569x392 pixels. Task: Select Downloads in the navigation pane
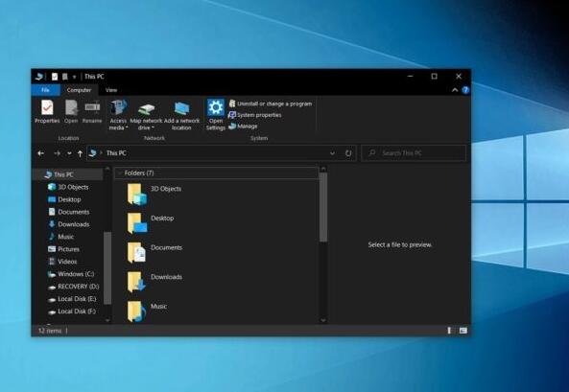click(68, 224)
